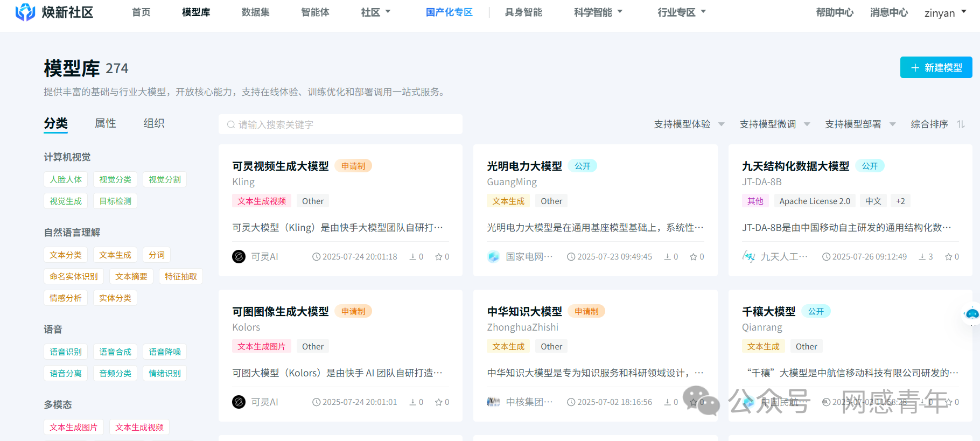Click the search magnifier icon
The width and height of the screenshot is (980, 441).
231,124
